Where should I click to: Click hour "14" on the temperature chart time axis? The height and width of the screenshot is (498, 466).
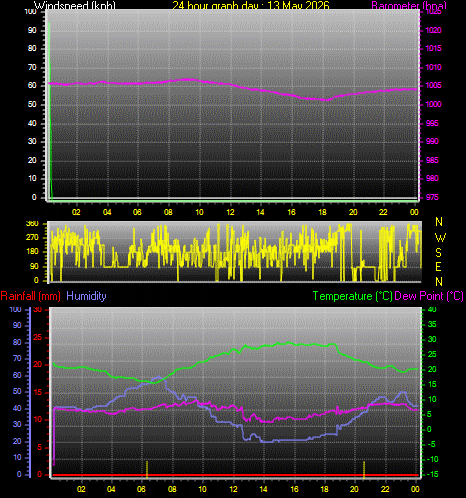coord(263,489)
